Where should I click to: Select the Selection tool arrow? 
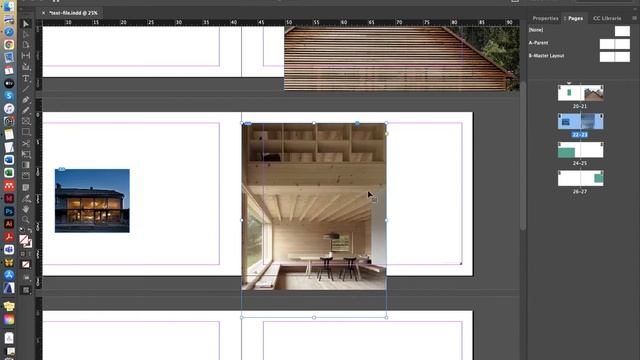click(26, 24)
